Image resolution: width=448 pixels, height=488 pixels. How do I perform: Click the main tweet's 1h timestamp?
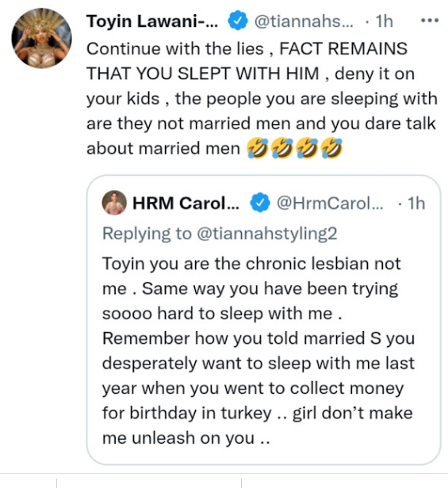pyautogui.click(x=384, y=21)
